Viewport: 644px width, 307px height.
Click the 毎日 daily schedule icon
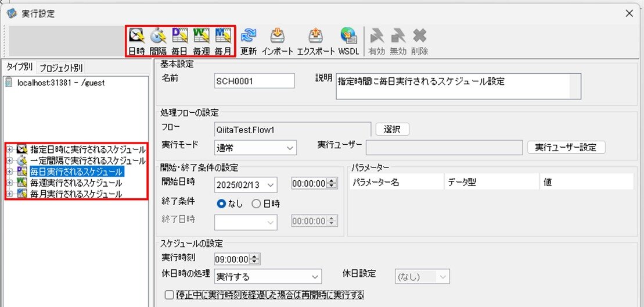click(179, 37)
